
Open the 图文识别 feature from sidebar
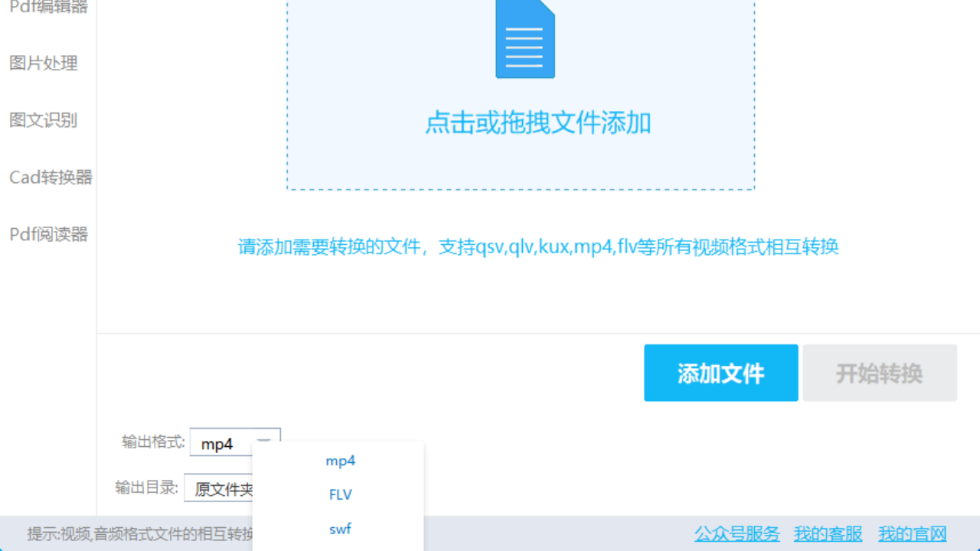(x=43, y=120)
